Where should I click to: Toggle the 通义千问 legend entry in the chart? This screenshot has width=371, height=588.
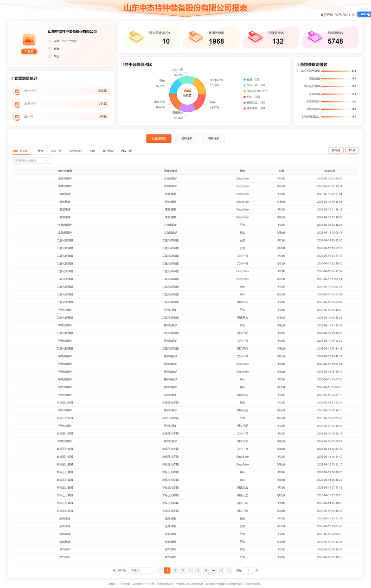tap(254, 108)
